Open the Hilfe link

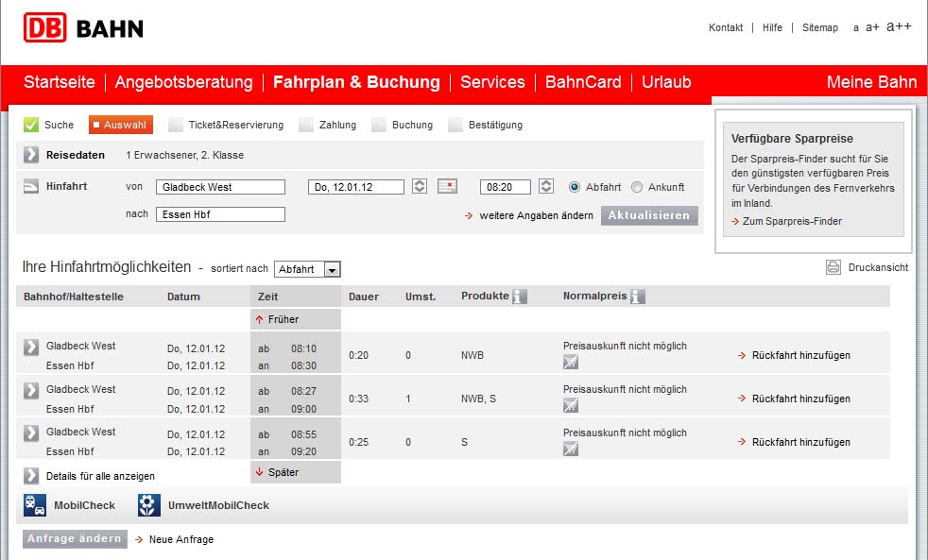tap(772, 27)
